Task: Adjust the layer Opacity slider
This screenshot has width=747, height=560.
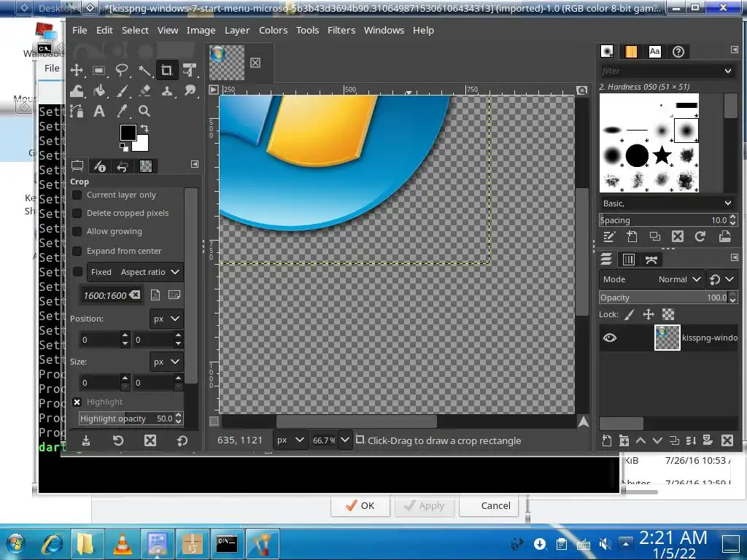Action: 663,297
